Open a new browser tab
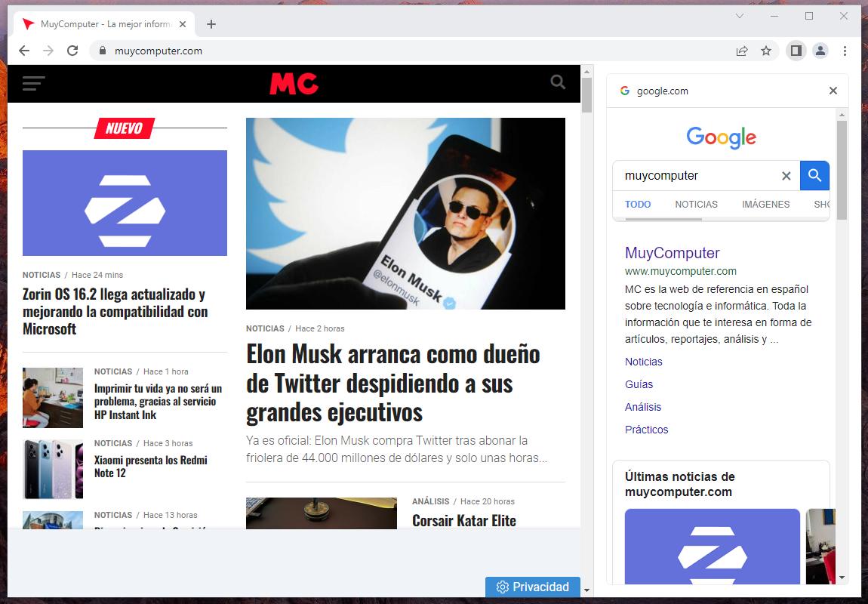 pos(211,24)
